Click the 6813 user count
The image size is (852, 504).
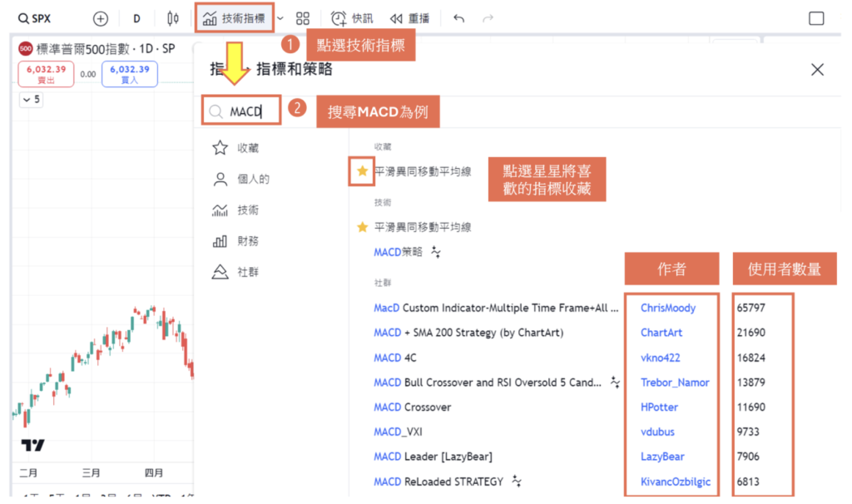(748, 482)
